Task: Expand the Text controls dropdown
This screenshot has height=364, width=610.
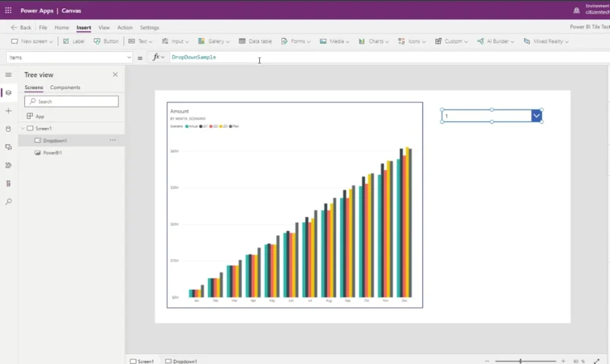Action: [140, 41]
